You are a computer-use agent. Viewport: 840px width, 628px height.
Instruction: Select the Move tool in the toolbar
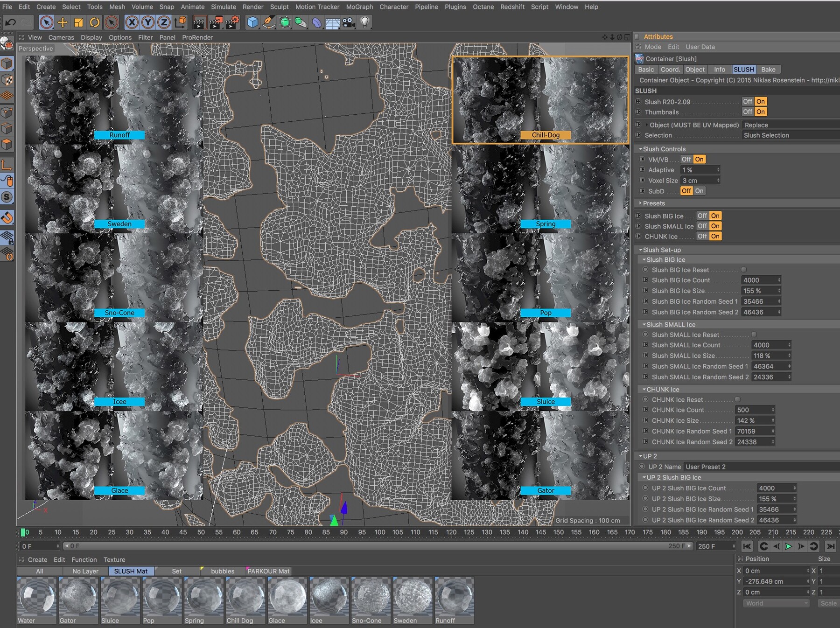click(62, 22)
